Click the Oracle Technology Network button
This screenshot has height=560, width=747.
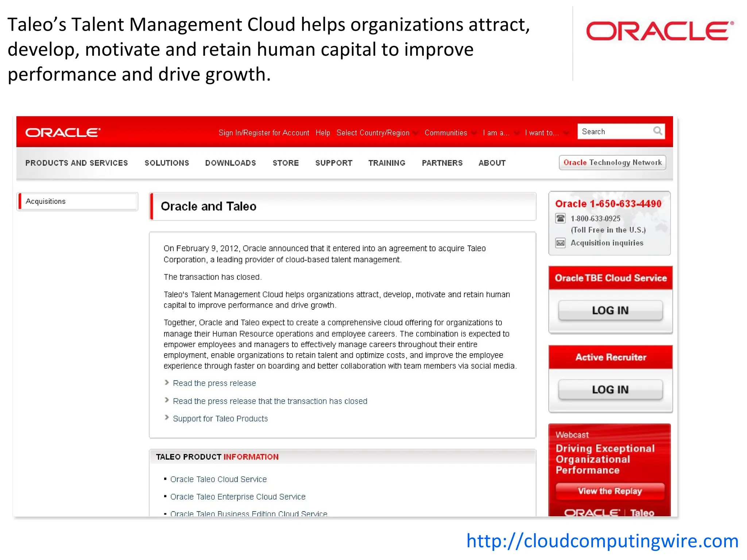(612, 163)
